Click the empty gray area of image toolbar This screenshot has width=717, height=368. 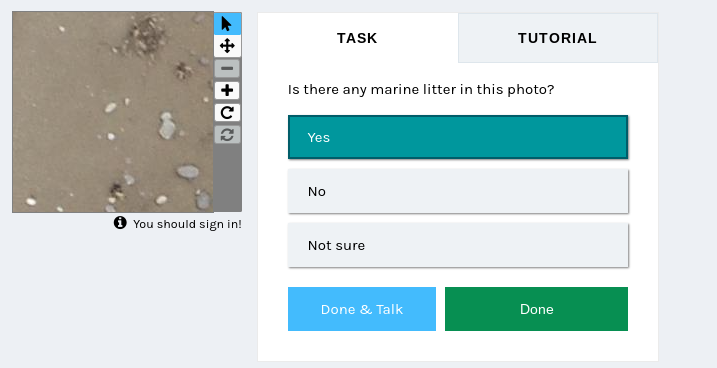(x=227, y=178)
